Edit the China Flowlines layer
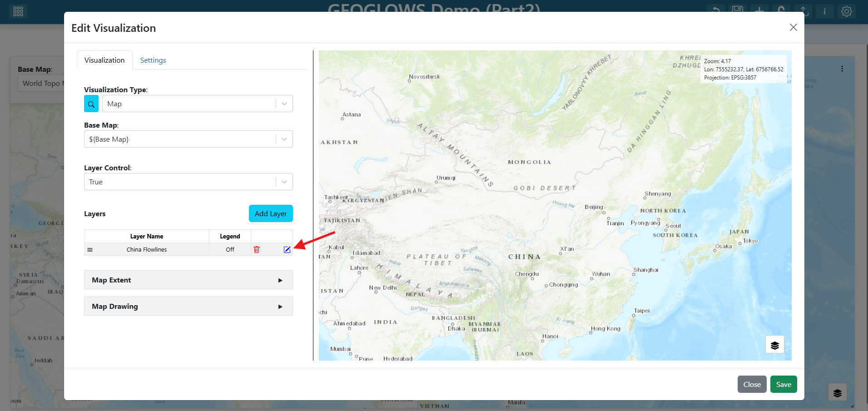 coord(287,249)
